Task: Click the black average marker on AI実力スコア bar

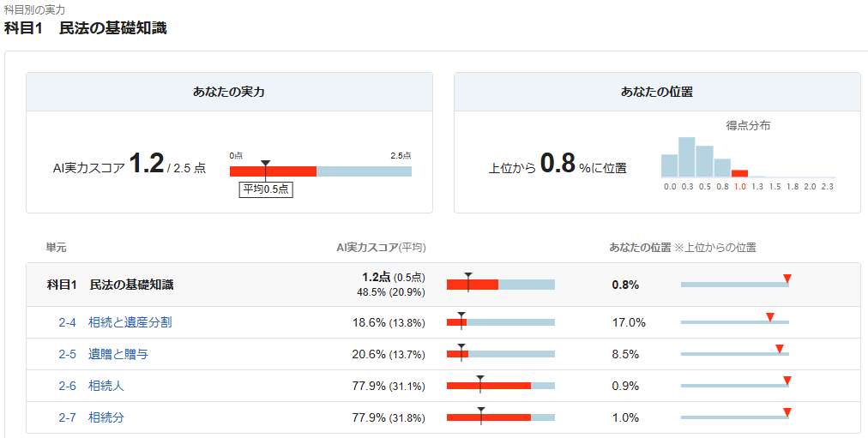Action: point(266,164)
